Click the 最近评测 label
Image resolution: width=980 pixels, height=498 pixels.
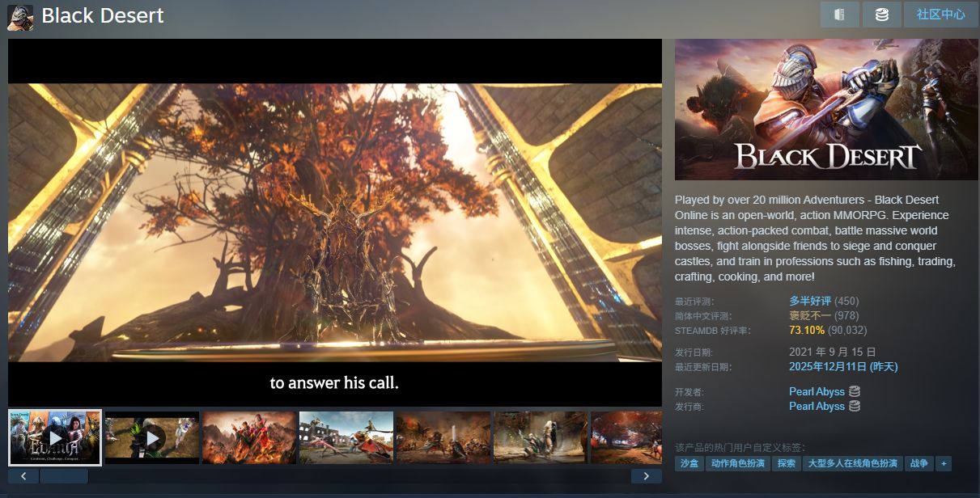click(695, 301)
